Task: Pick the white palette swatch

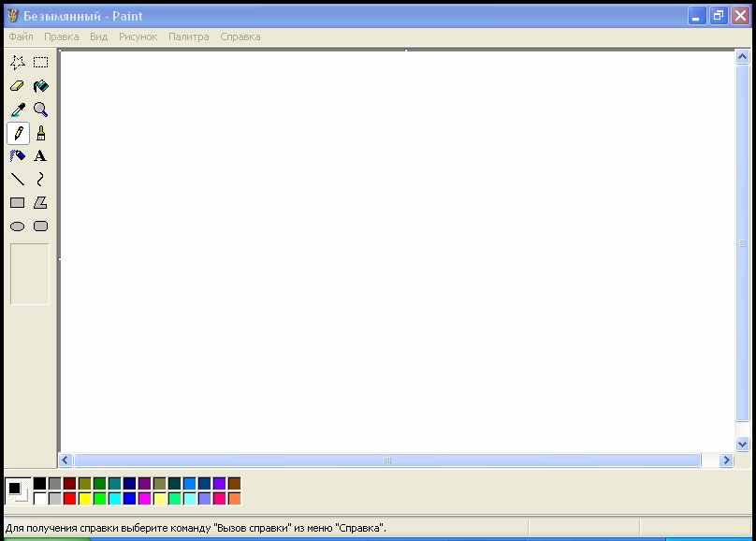Action: click(40, 498)
